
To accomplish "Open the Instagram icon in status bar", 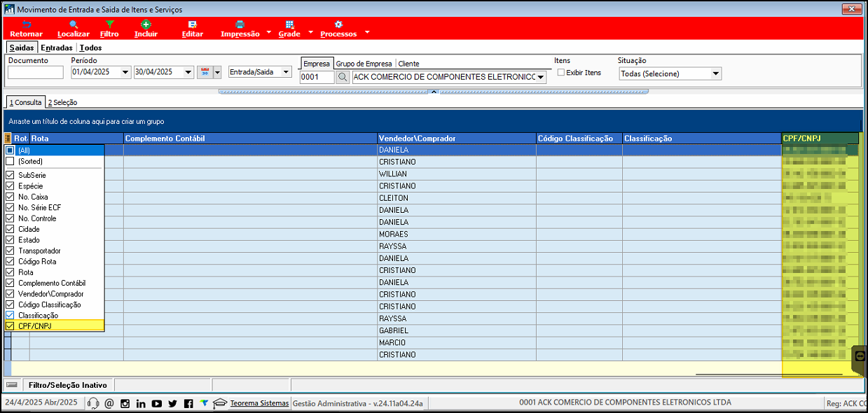I will [125, 403].
